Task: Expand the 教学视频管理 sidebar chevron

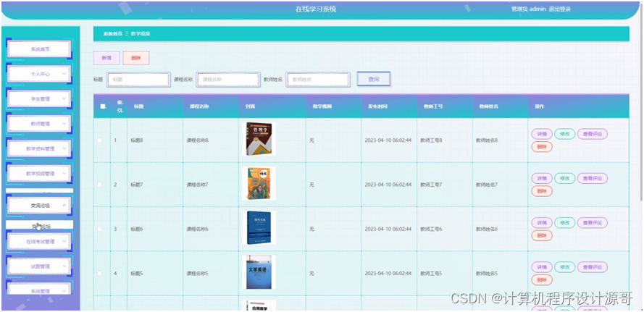Action: pyautogui.click(x=64, y=173)
